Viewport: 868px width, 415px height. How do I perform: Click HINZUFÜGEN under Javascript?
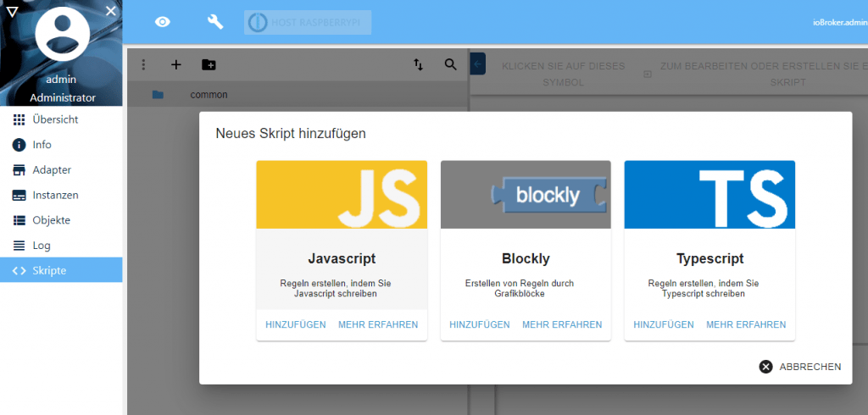[296, 325]
